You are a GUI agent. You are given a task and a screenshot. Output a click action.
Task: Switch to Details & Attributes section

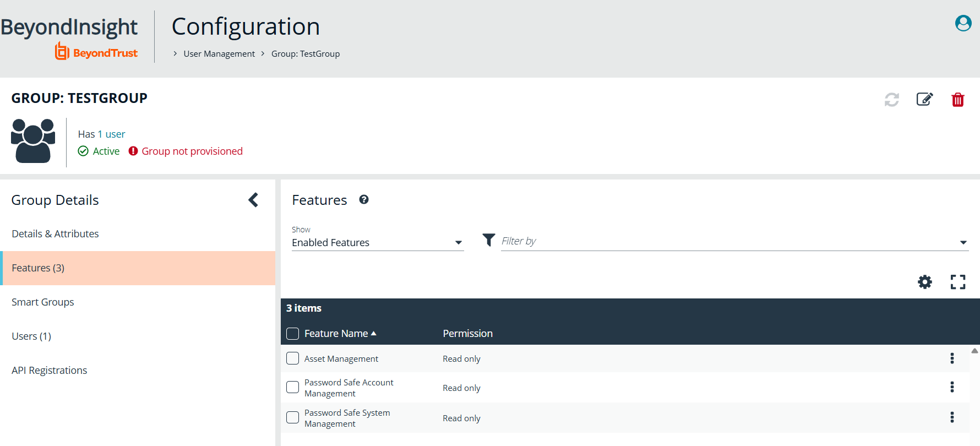[x=55, y=234]
